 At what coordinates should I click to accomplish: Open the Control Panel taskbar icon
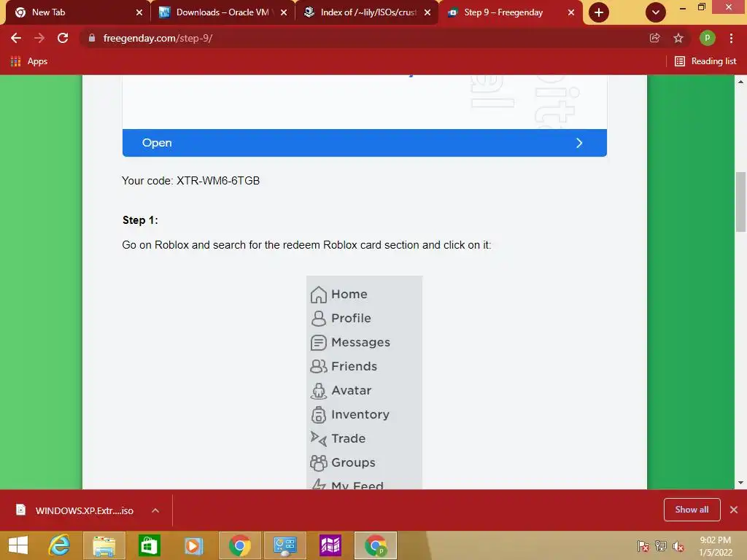[285, 545]
